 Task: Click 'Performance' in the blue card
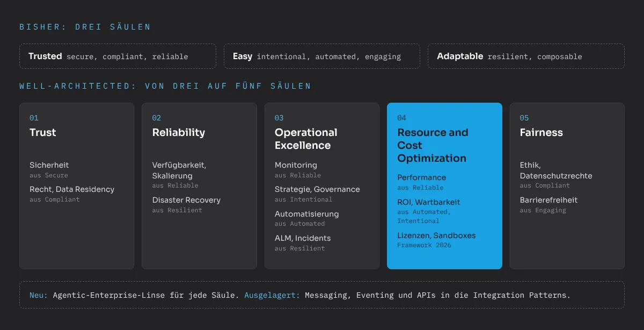(422, 177)
